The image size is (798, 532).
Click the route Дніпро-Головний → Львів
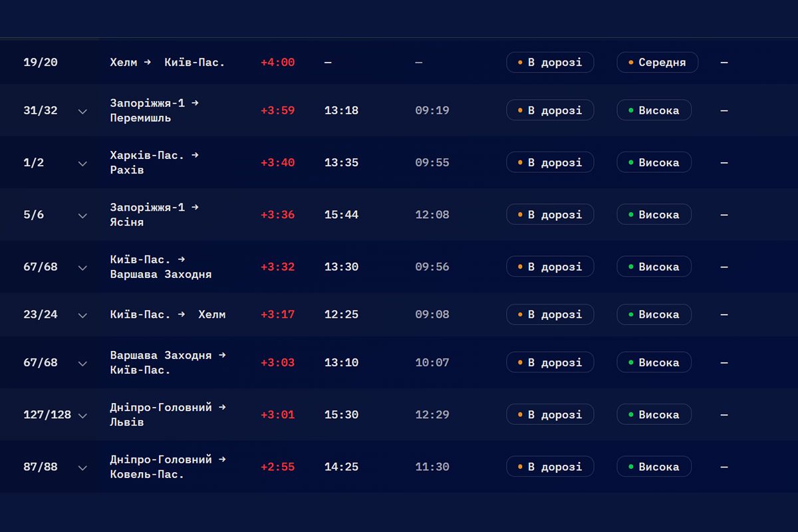[168, 415]
